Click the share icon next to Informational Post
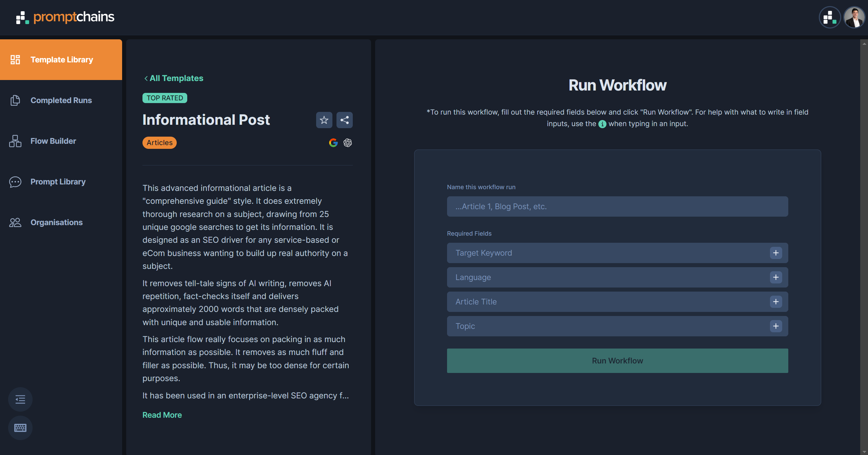The width and height of the screenshot is (868, 455). 344,120
